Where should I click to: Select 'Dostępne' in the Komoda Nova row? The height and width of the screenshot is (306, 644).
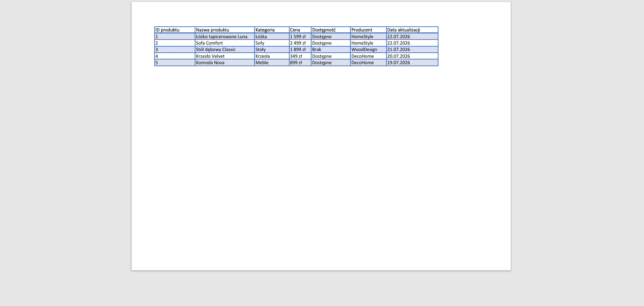331,62
